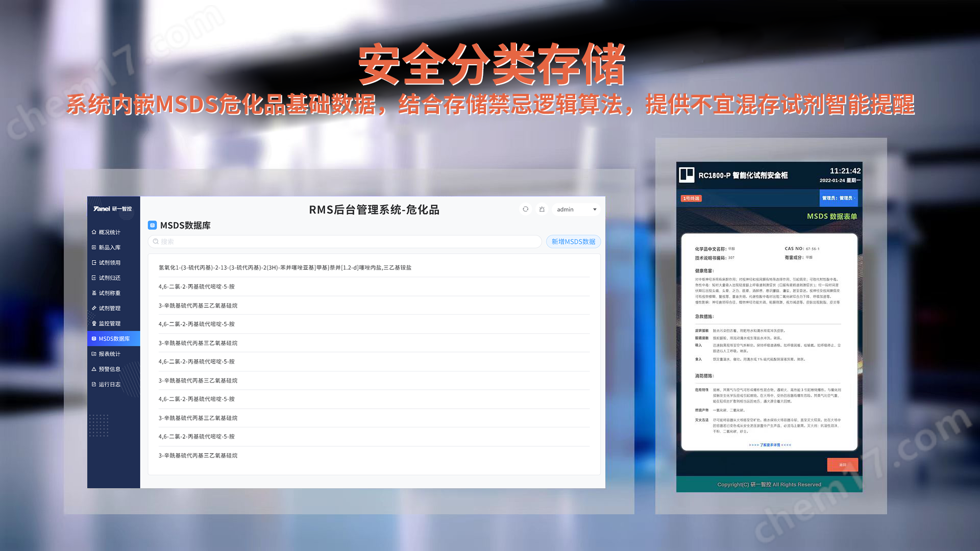
Task: Open the 预警信息 menu item
Action: 113,369
